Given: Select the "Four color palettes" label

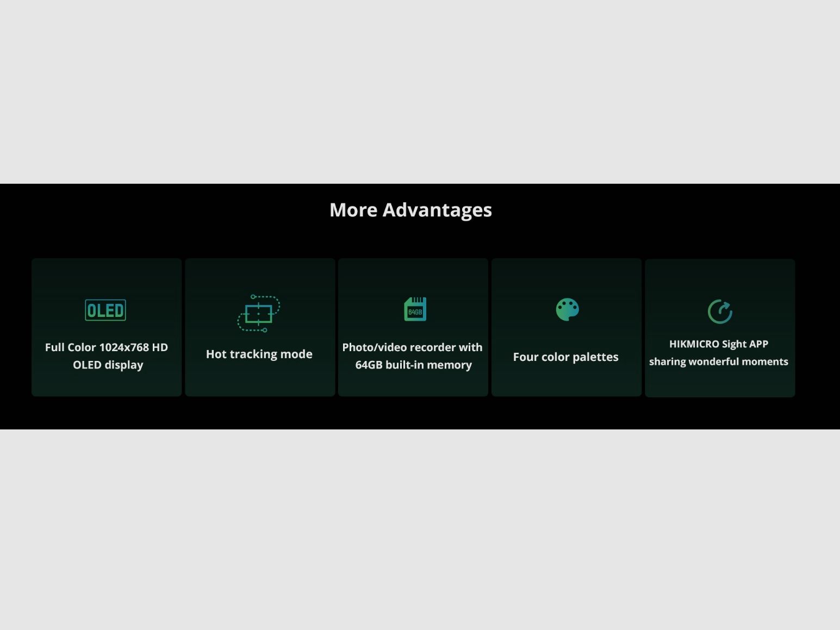Looking at the screenshot, I should pyautogui.click(x=566, y=357).
